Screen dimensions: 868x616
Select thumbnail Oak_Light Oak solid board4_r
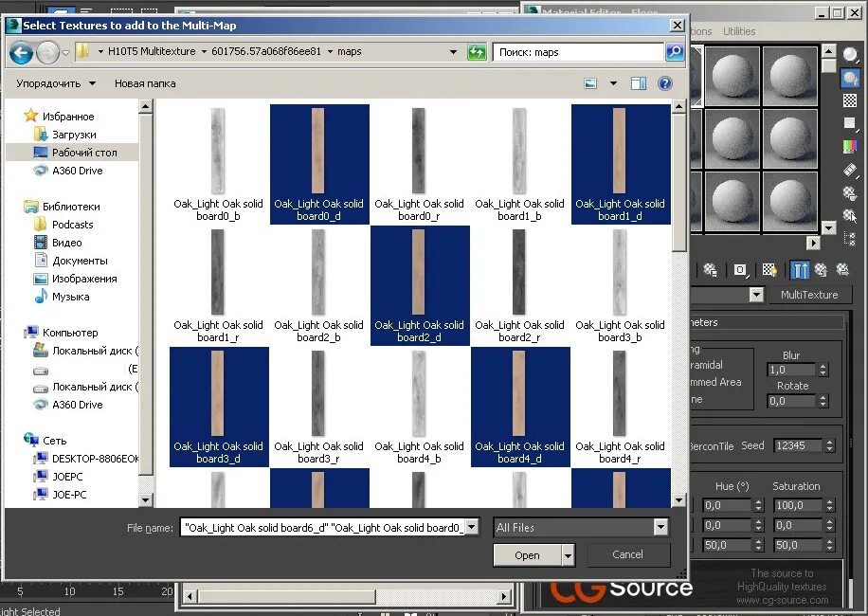(620, 407)
